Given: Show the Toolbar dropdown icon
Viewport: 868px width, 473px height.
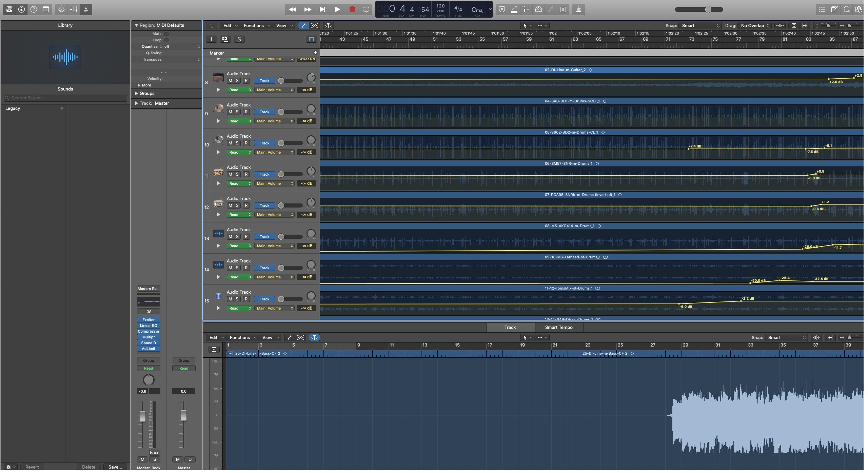Looking at the screenshot, I should pos(46,9).
